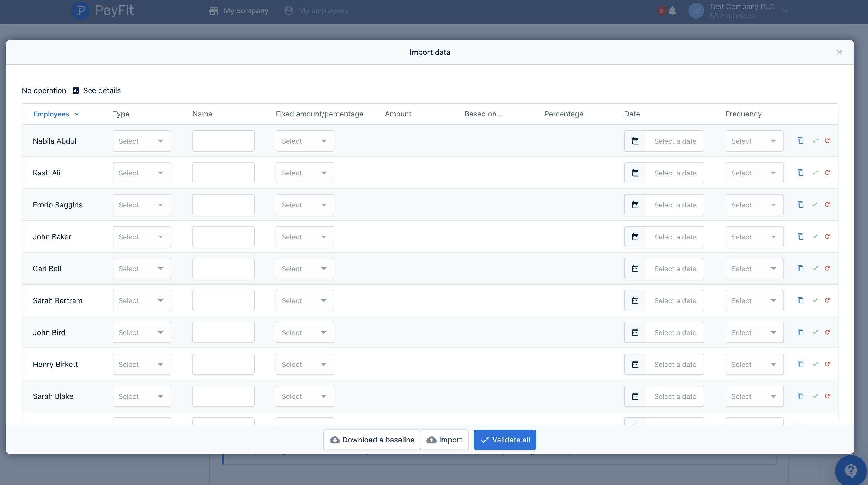Reset Nabila Abdul's row with the red refresh icon
This screenshot has width=868, height=485.
pyautogui.click(x=827, y=141)
